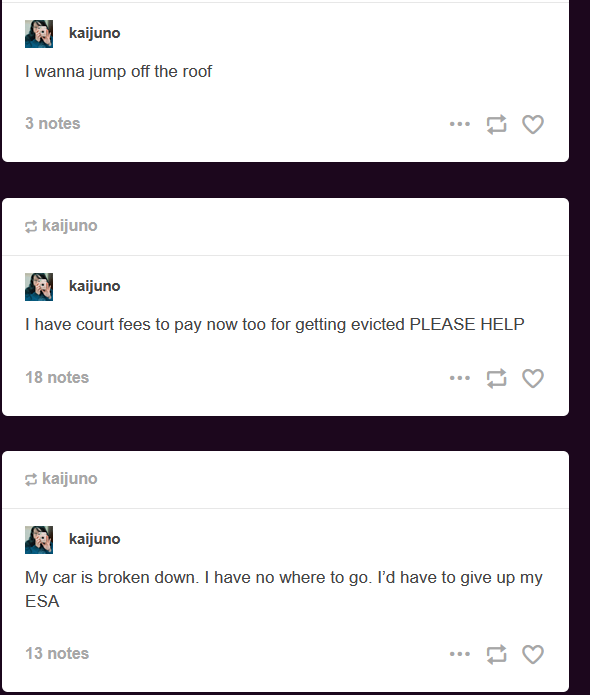Open three-dot menu on broken car post
Screen dimensions: 590x695
(460, 654)
